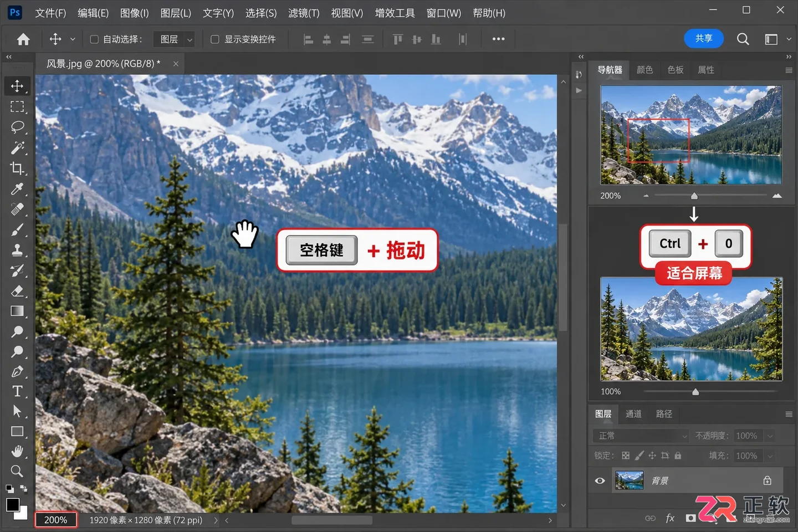Select the History Brush tool
The image size is (798, 532).
(17, 270)
